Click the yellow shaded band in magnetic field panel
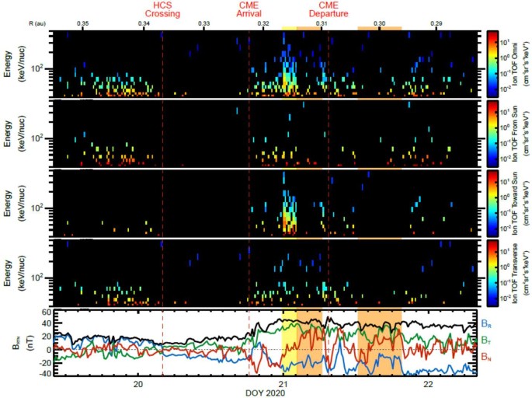This screenshot has height=398, width=532. coord(290,343)
